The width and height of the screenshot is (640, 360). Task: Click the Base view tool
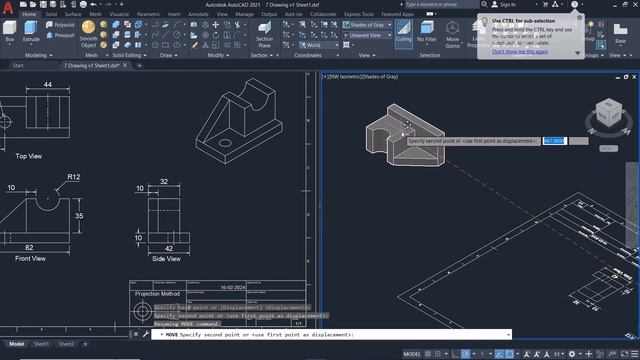tap(620, 34)
